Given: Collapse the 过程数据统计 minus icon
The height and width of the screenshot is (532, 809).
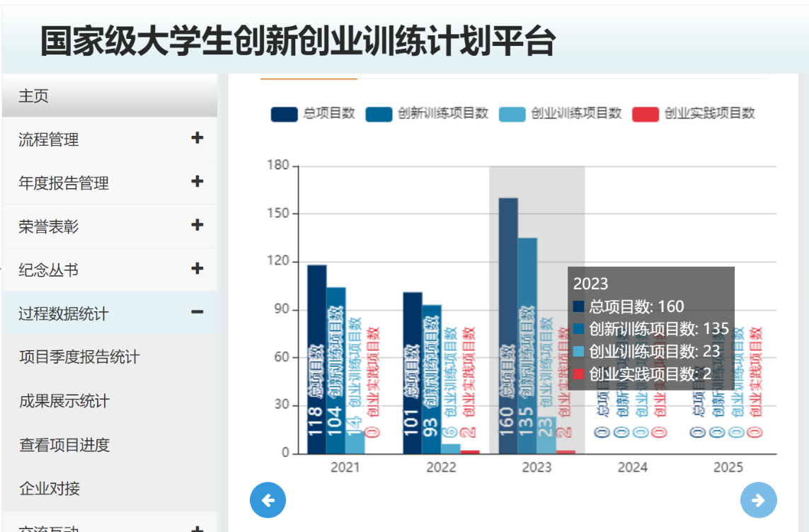Looking at the screenshot, I should click(197, 313).
